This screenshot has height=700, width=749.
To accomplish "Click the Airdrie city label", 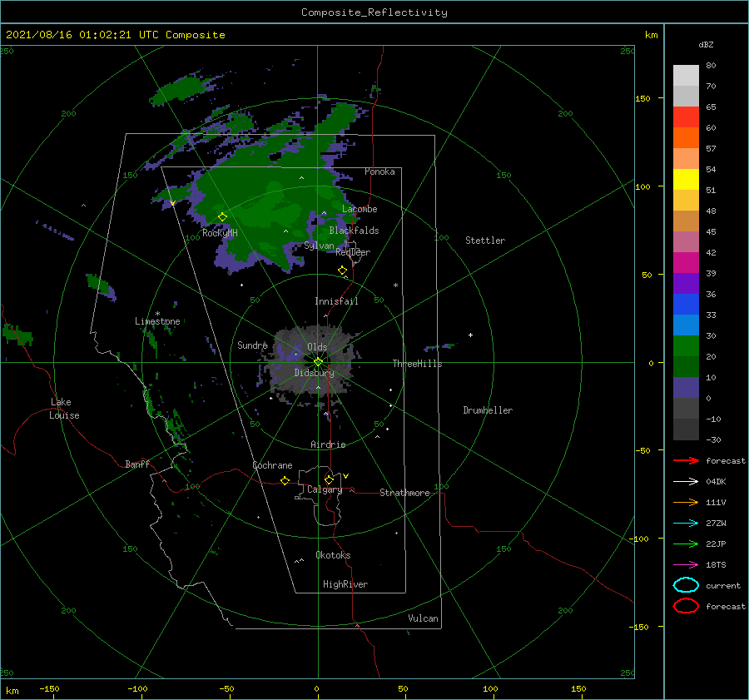I will click(328, 444).
